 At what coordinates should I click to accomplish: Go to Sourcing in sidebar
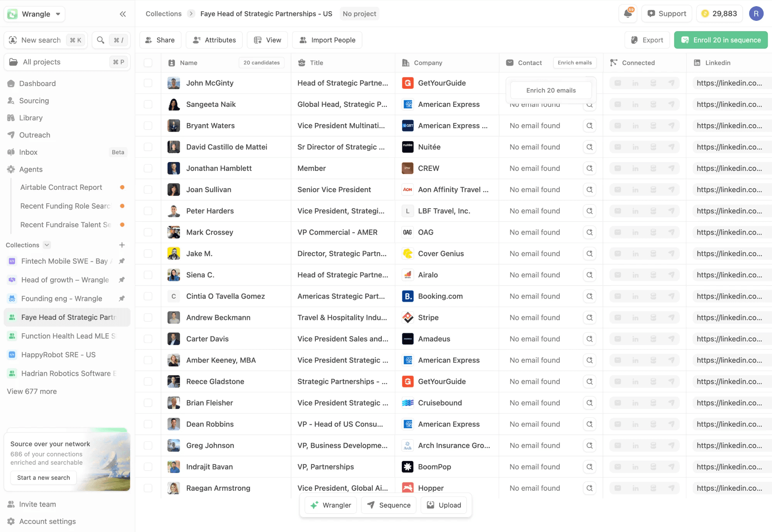(x=34, y=101)
